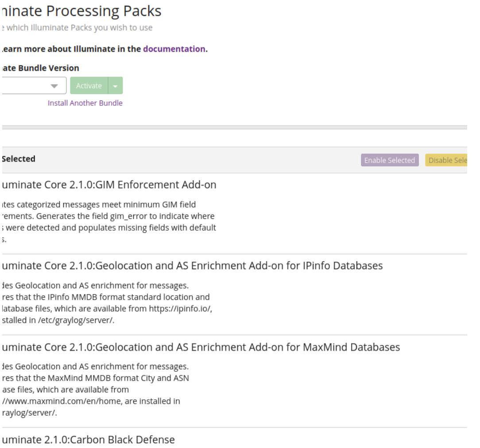Click the MaxMind enrichment description paragraph
This screenshot has height=448, width=480.
[95, 390]
